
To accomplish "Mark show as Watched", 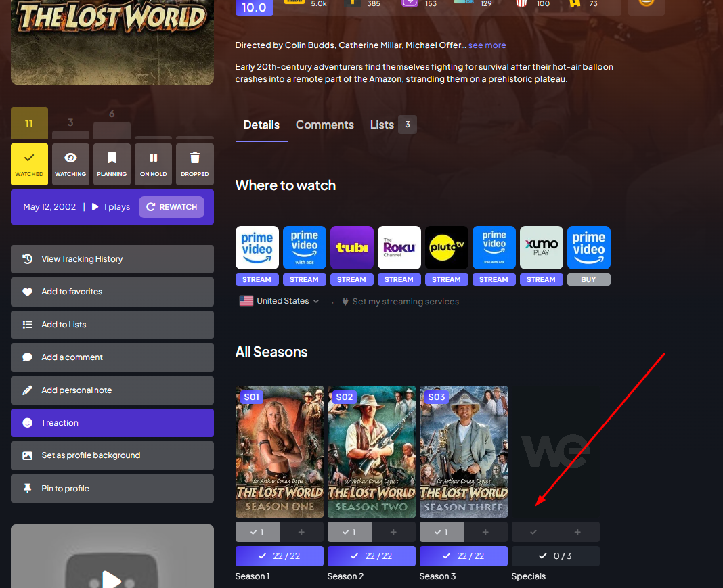I will 29,164.
